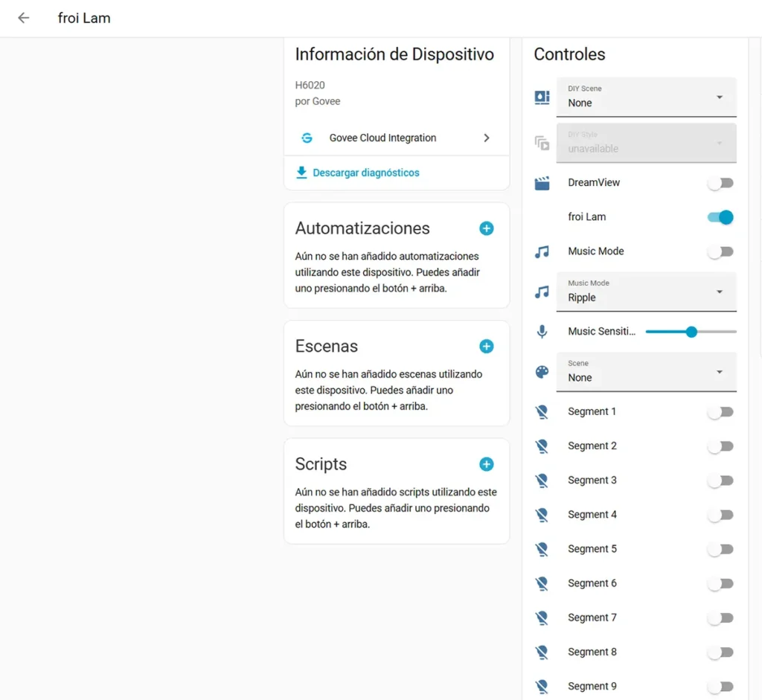Enable the Music Mode toggle
Image resolution: width=762 pixels, height=700 pixels.
720,251
